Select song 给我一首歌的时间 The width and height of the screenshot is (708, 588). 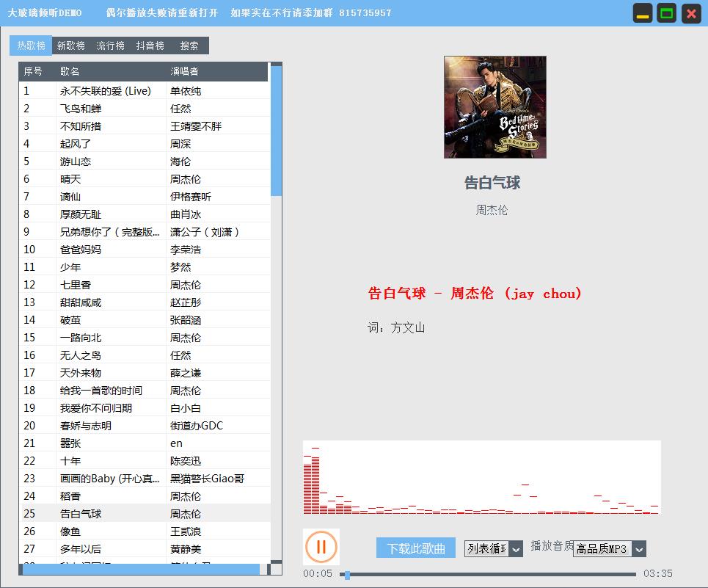101,391
